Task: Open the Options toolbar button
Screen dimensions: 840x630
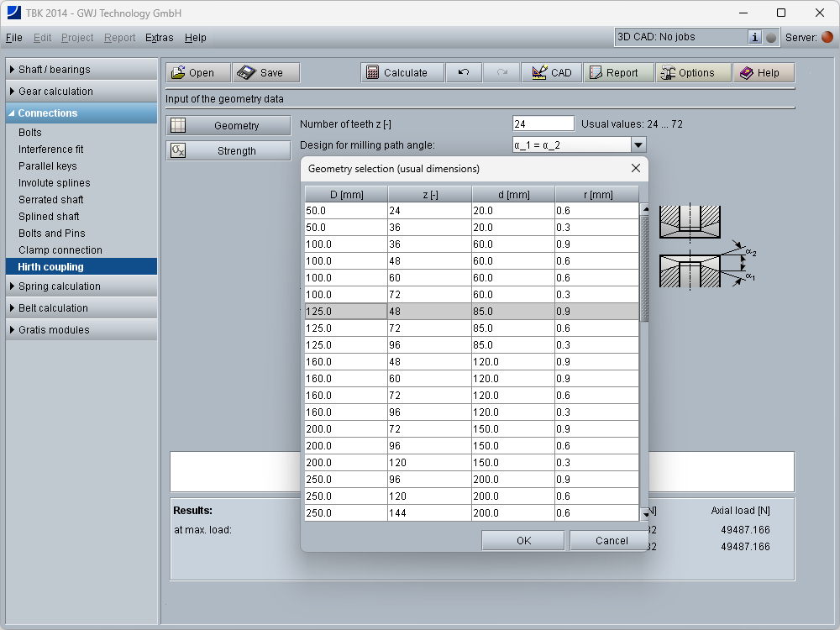Action: click(693, 73)
